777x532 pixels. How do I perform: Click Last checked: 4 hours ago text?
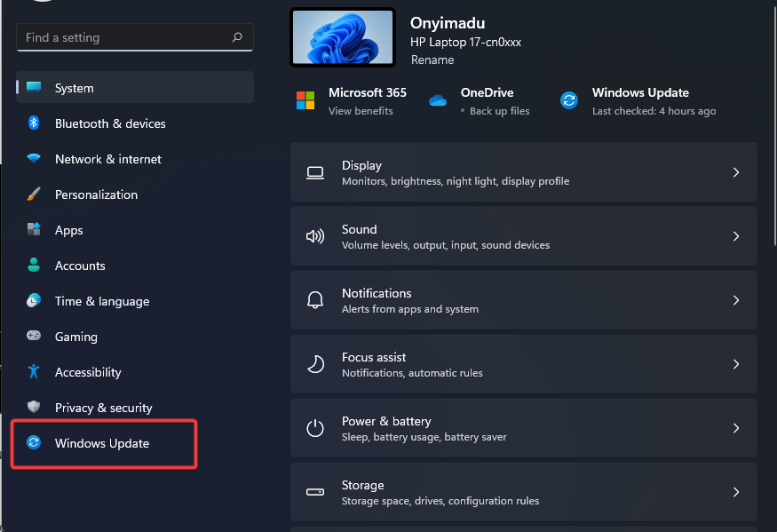(654, 111)
